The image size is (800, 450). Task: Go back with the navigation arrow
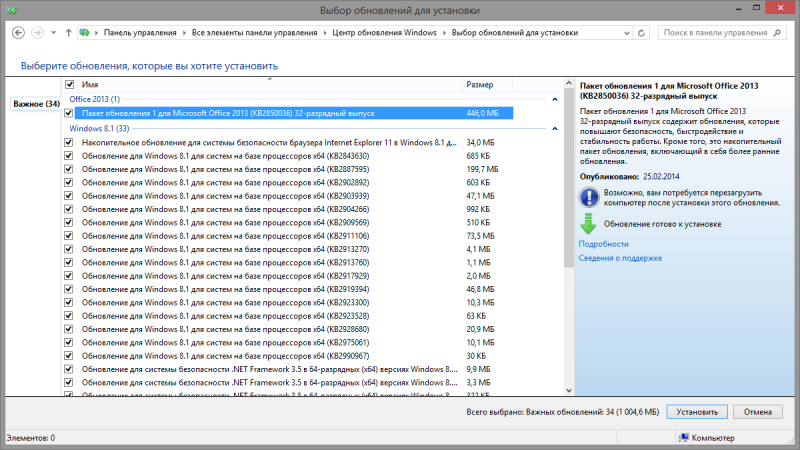[18, 33]
